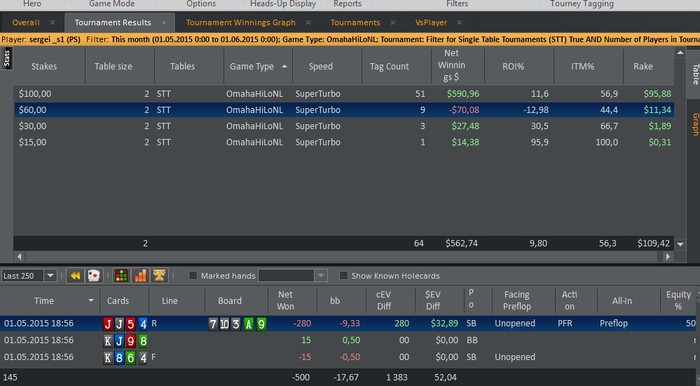The height and width of the screenshot is (386, 700).
Task: Open the Options menu
Action: click(201, 4)
